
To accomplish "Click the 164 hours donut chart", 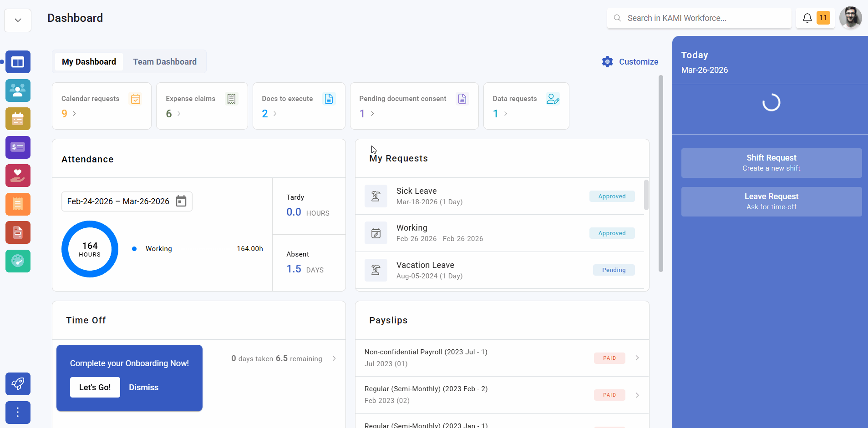I will [90, 249].
